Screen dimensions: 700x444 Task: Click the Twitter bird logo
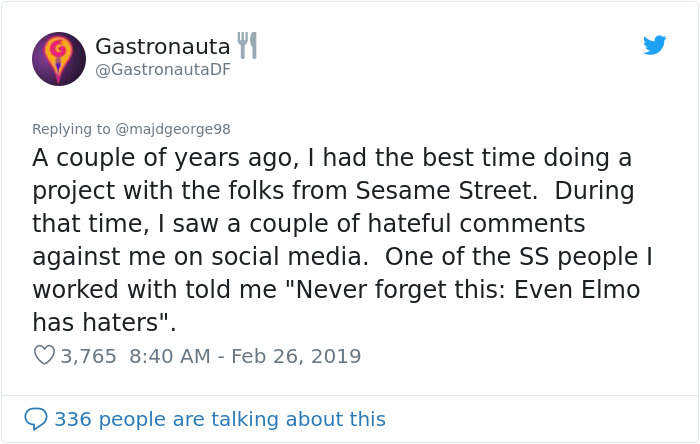tap(654, 46)
